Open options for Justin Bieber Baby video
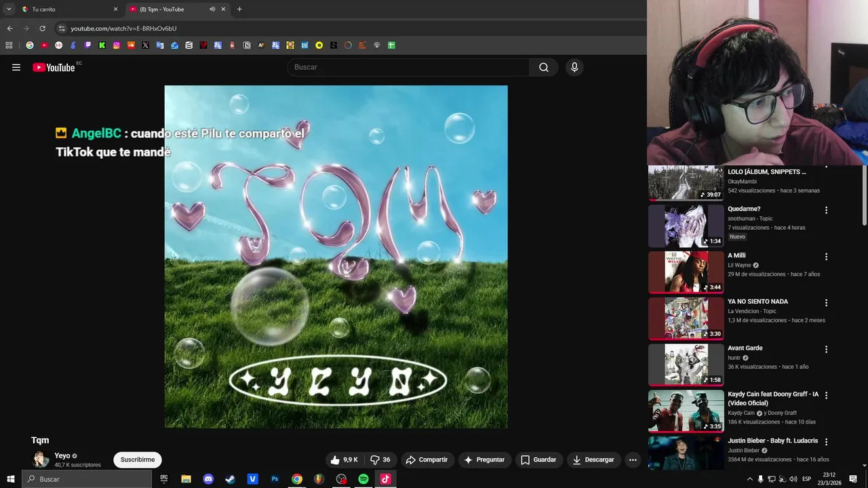Viewport: 868px width, 488px height. 826,442
